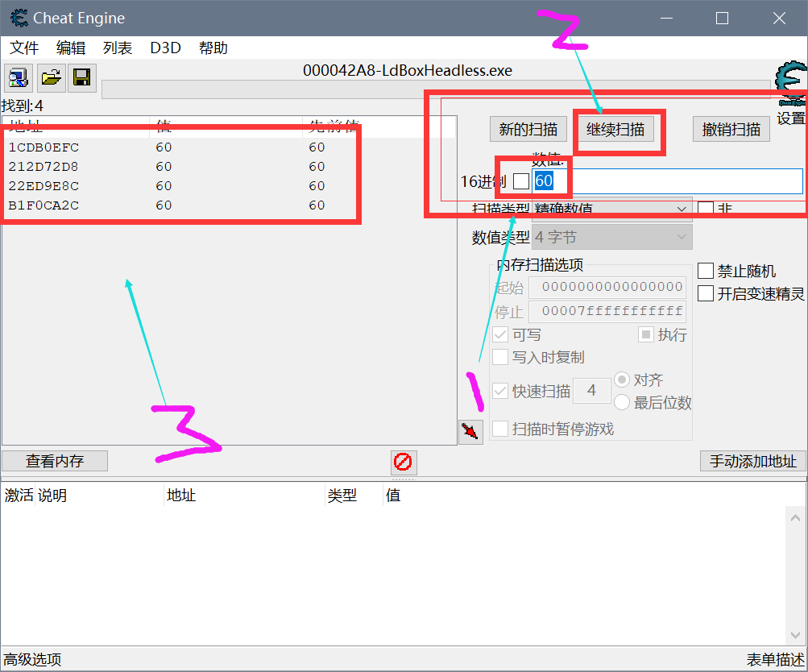This screenshot has width=808, height=672.
Task: Enable the 开启变速精灵 checkbox
Action: [x=706, y=293]
